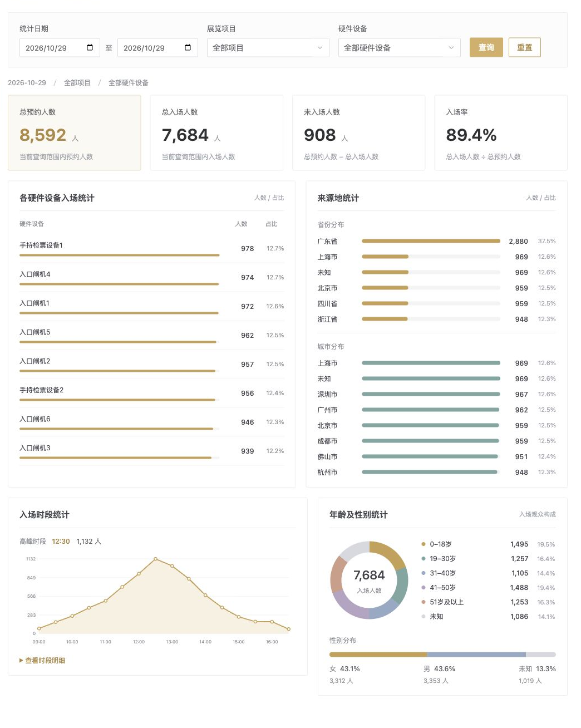Click the 全部项目 breadcrumb text

click(77, 83)
